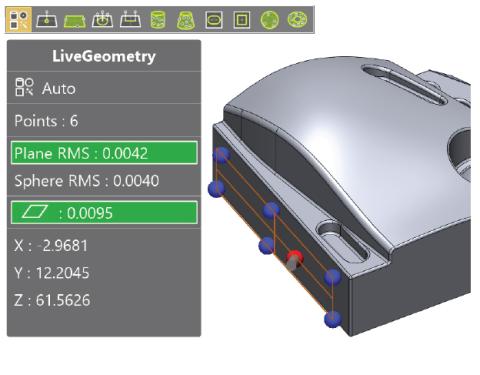Select the Auto feature detection icon
The image size is (480, 375).
click(x=19, y=20)
